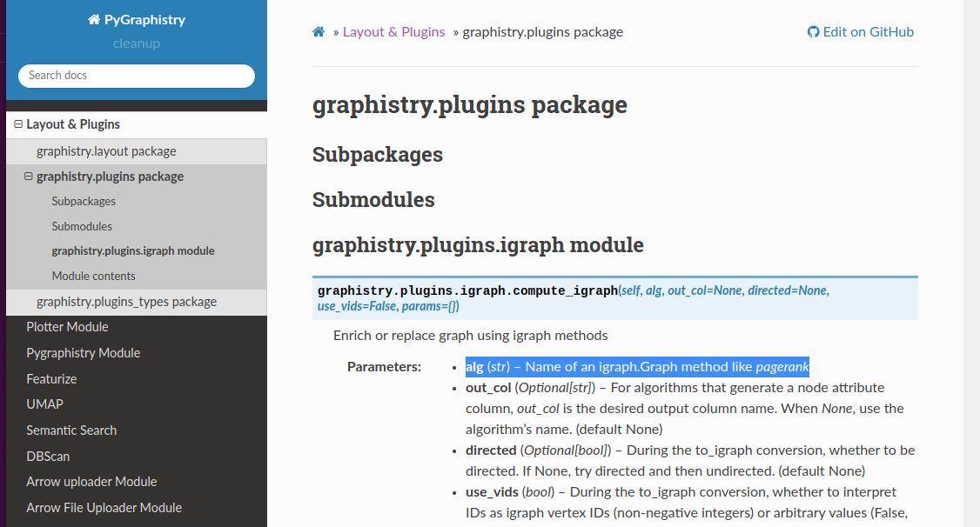This screenshot has width=980, height=527.
Task: Collapse the Layout & Plugins section
Action: click(x=18, y=124)
